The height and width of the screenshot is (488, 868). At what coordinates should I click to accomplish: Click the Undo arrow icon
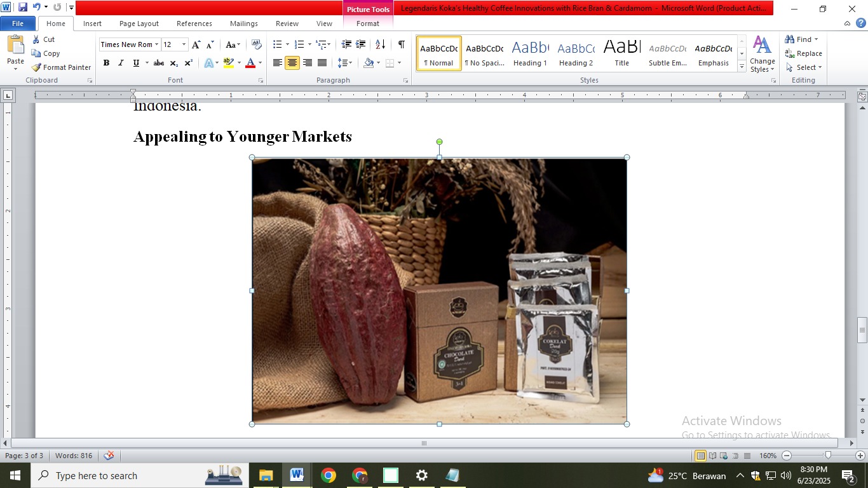coord(36,8)
